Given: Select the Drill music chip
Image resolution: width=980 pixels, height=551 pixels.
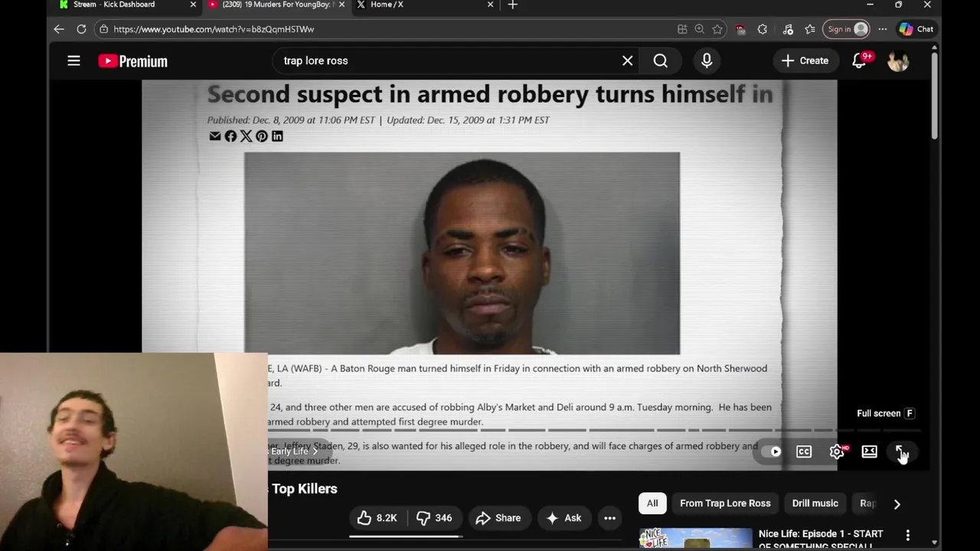Looking at the screenshot, I should coord(815,504).
